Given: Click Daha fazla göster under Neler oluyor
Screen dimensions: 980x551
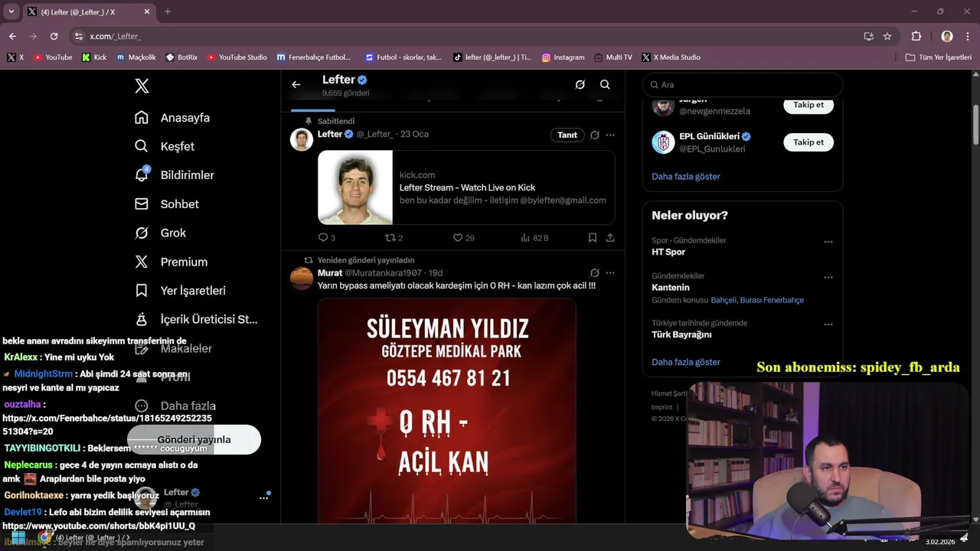Looking at the screenshot, I should pos(686,362).
